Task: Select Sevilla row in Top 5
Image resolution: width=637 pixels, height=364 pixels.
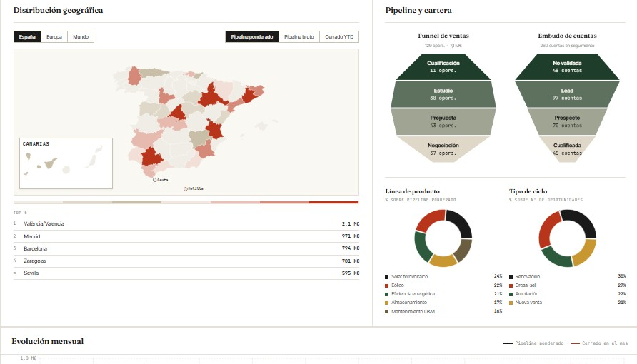Action: click(x=186, y=273)
